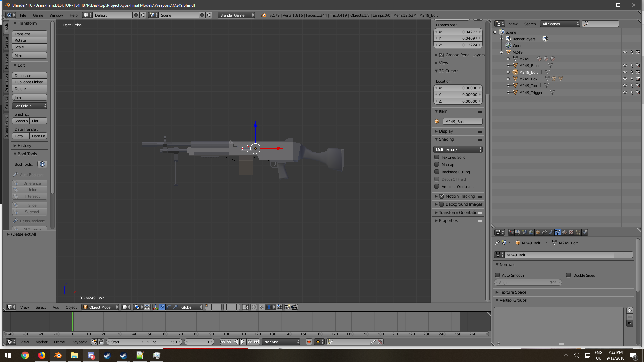This screenshot has height=362, width=644.
Task: Open the Physics properties tab
Action: (585, 232)
